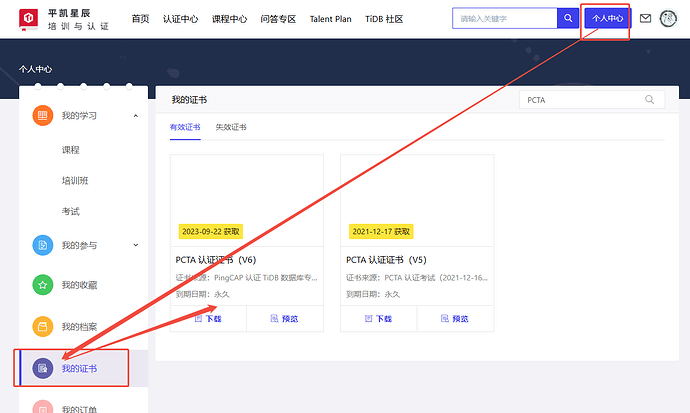Click the orange 我的学习 icon

(x=42, y=116)
